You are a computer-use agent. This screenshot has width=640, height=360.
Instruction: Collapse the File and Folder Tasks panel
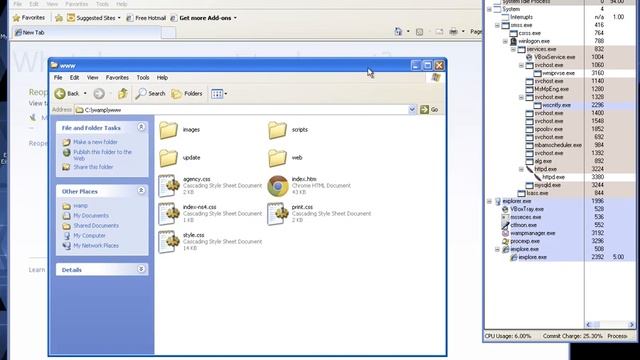pyautogui.click(x=141, y=127)
